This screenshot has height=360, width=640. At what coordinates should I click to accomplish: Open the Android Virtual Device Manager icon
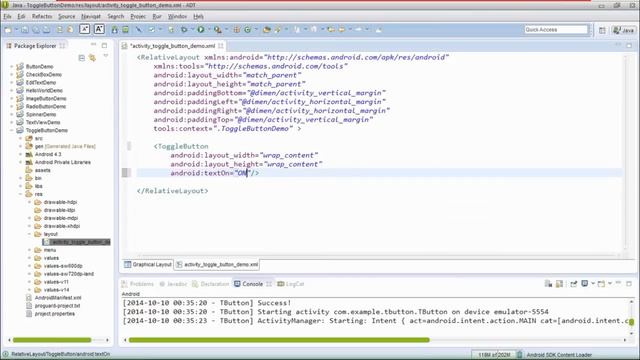pos(125,29)
